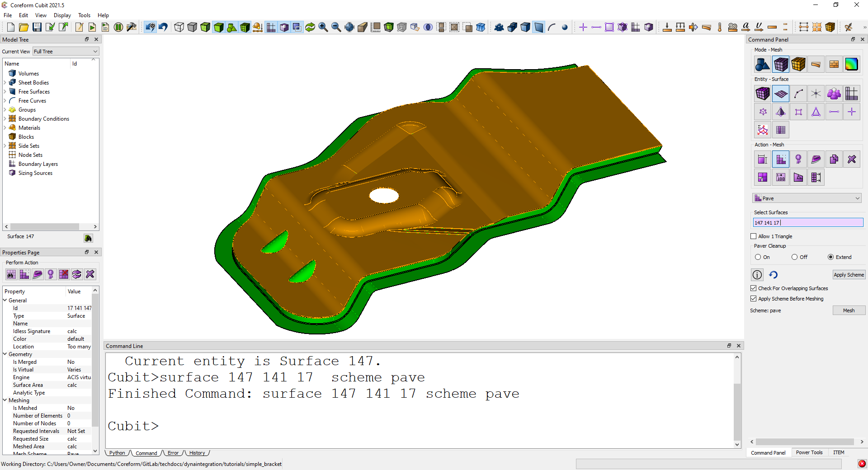Click the Zoom In magnifier icon
The height and width of the screenshot is (470, 868).
[323, 27]
